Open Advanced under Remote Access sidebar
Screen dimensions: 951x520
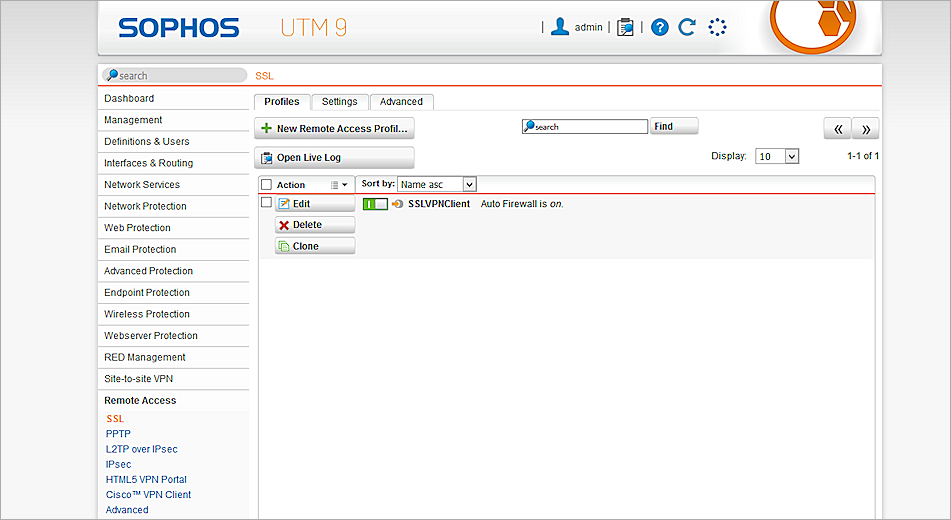[x=127, y=510]
